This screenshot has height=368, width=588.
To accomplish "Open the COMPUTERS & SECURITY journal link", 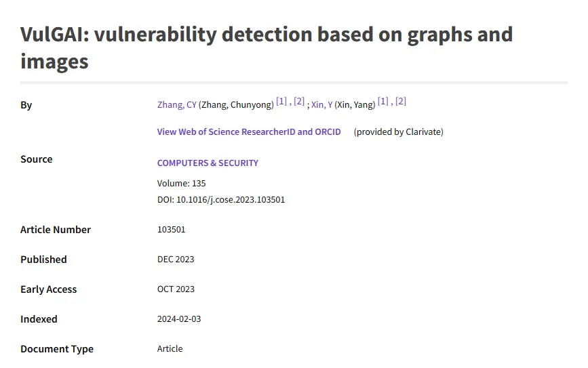I will pos(208,163).
